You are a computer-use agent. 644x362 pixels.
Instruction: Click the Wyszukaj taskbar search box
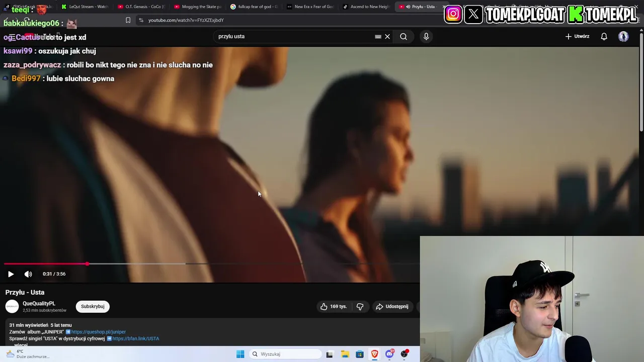click(285, 354)
